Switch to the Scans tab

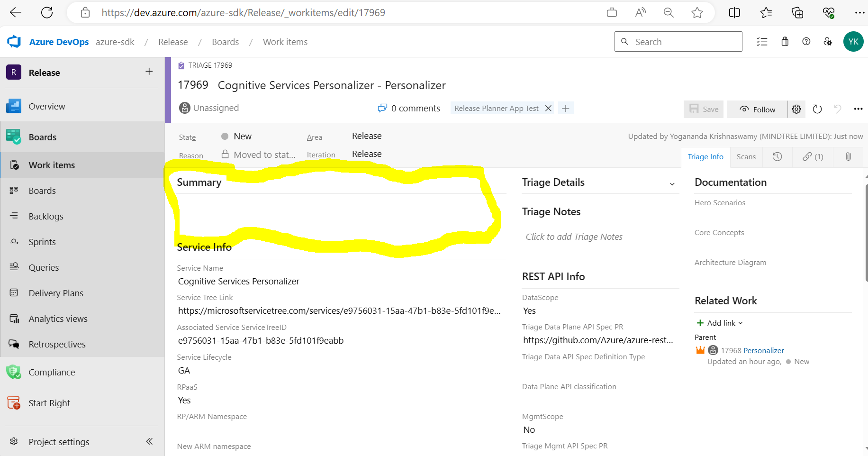746,156
